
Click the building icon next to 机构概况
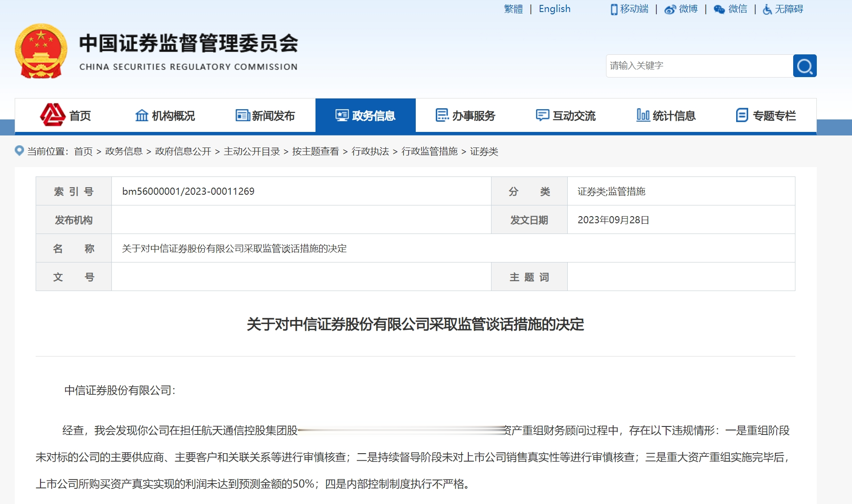(x=142, y=115)
